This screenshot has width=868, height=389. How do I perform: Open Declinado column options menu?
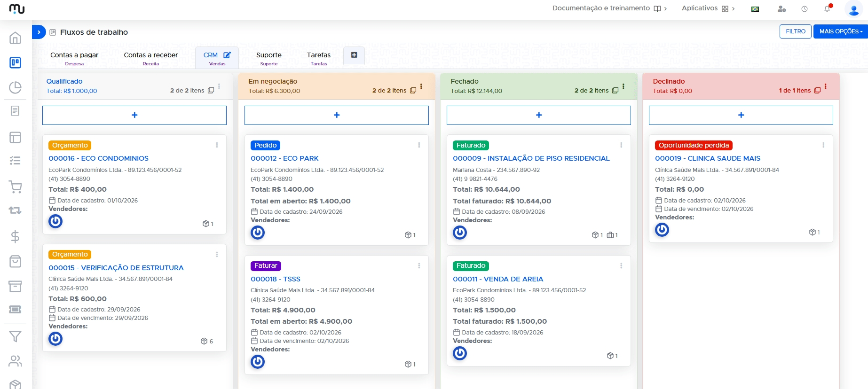coord(826,86)
